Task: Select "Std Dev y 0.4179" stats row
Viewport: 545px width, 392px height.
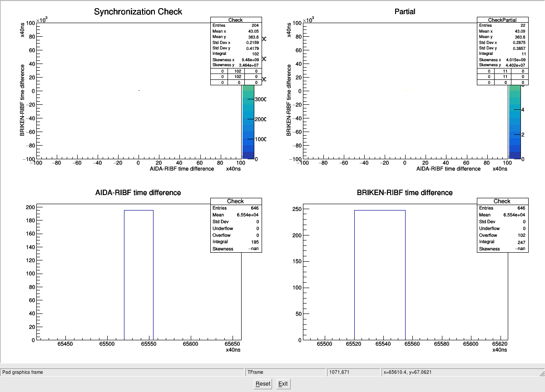Action: tap(236, 48)
